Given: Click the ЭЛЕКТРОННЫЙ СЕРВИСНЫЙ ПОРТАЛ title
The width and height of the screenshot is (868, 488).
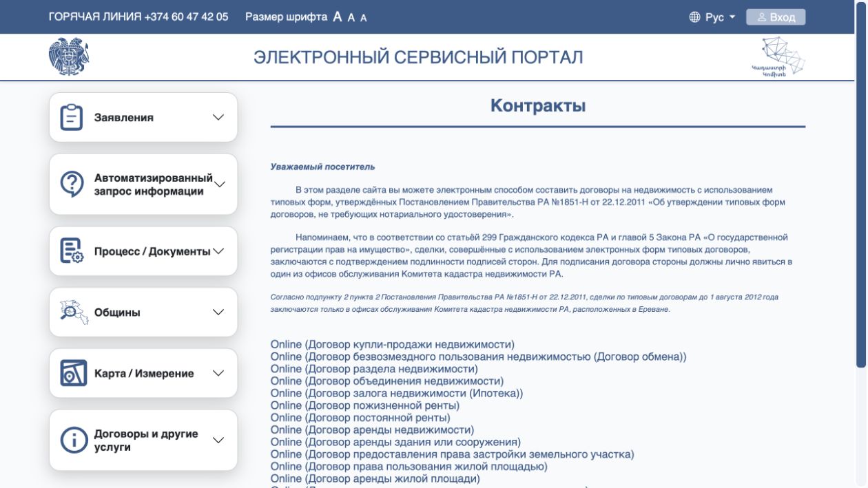Looking at the screenshot, I should [418, 57].
